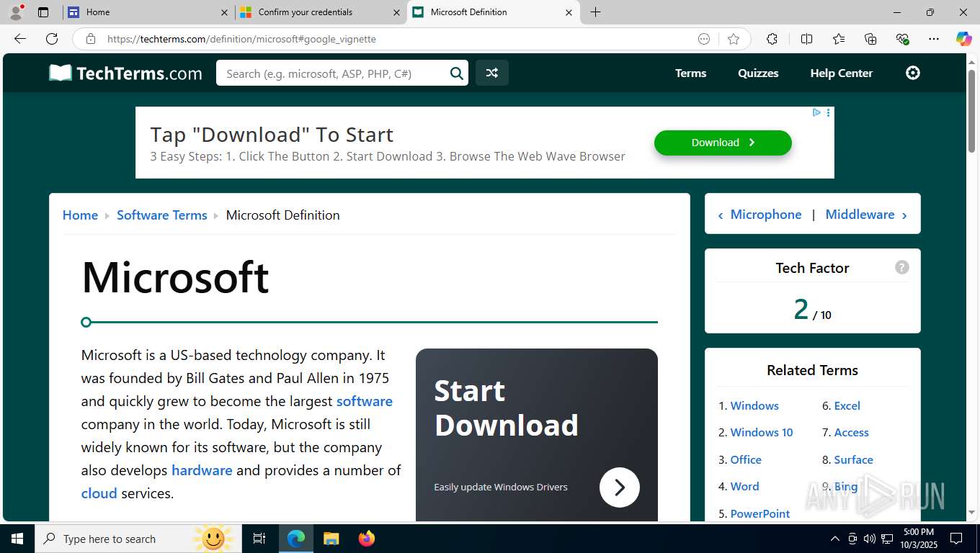Viewport: 980px width, 553px height.
Task: Open the Help Center menu
Action: [841, 73]
